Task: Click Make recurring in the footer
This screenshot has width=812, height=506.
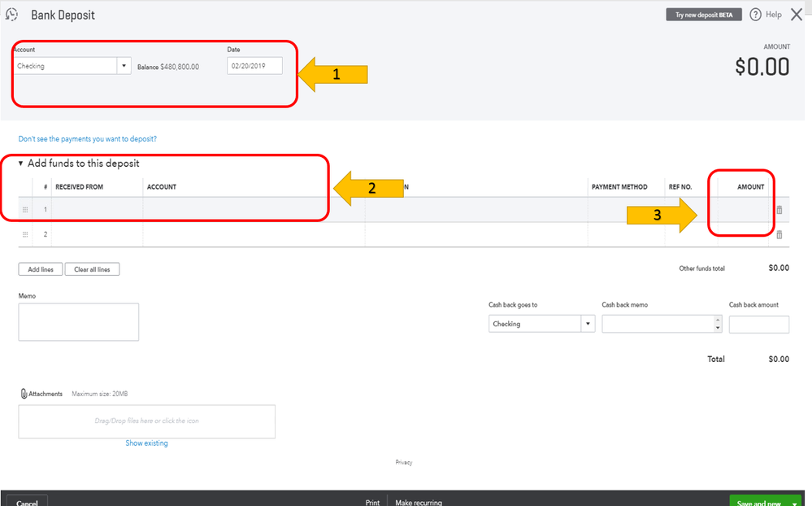Action: [419, 503]
